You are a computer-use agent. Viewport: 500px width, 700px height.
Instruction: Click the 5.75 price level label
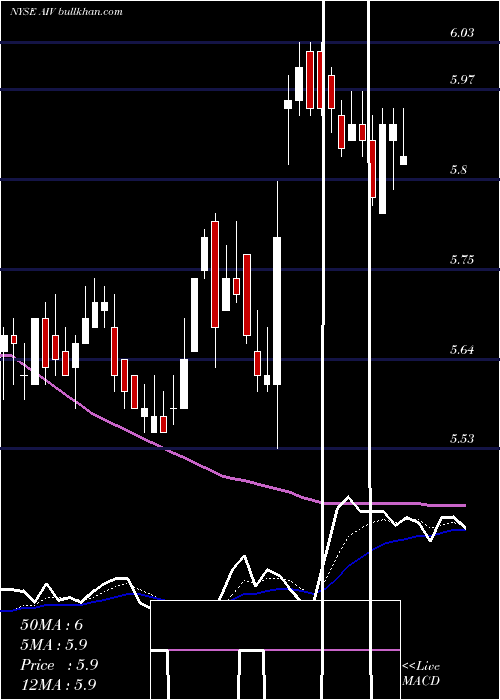point(462,260)
